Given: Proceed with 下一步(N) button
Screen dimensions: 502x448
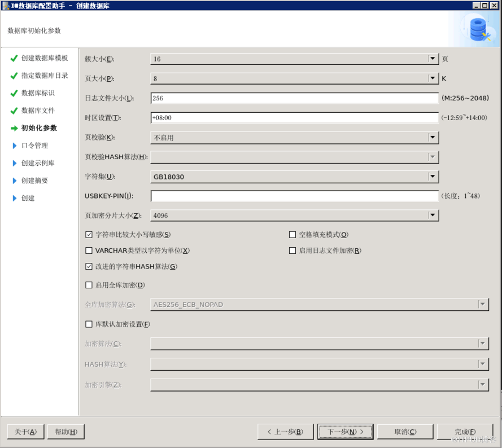Looking at the screenshot, I should [346, 432].
